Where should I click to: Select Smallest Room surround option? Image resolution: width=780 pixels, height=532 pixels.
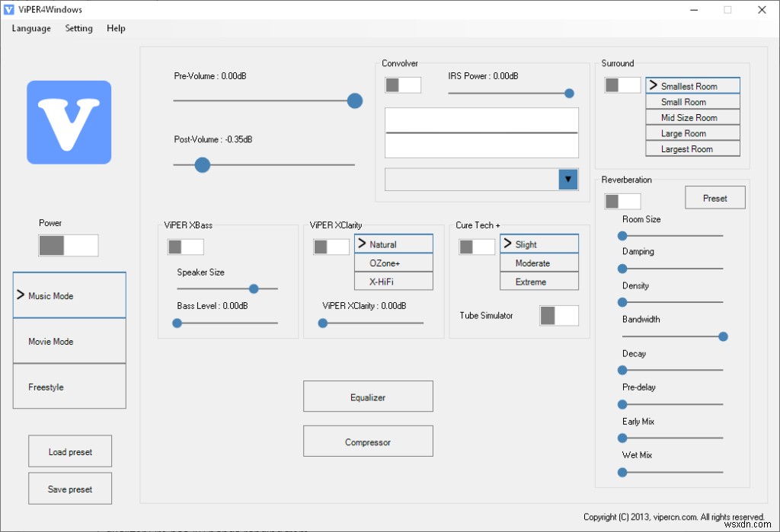[x=693, y=85]
